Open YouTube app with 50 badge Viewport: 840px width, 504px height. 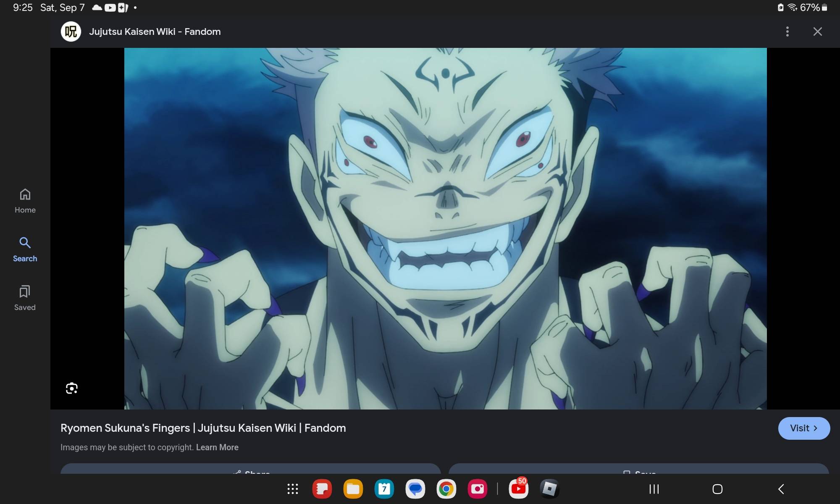(519, 488)
